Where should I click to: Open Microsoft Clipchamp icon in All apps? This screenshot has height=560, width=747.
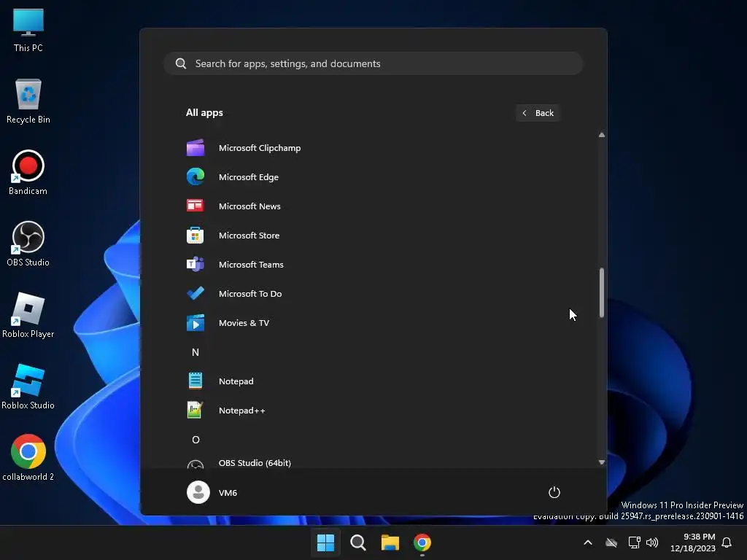click(196, 147)
